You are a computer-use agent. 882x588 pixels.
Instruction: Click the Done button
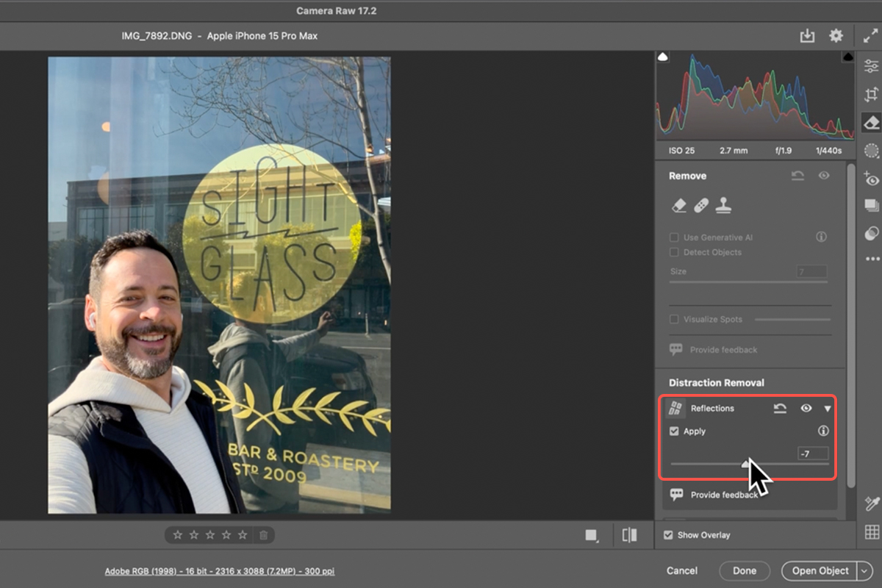coord(744,570)
